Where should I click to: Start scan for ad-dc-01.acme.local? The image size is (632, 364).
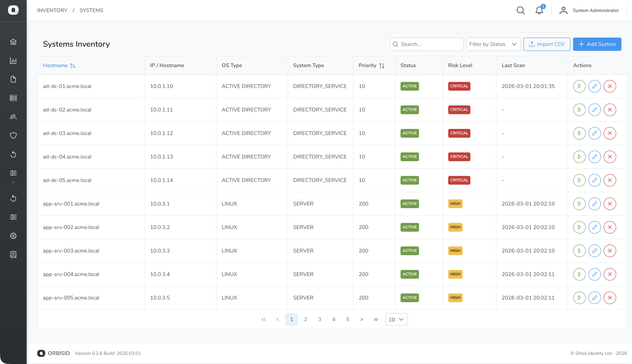pyautogui.click(x=579, y=86)
